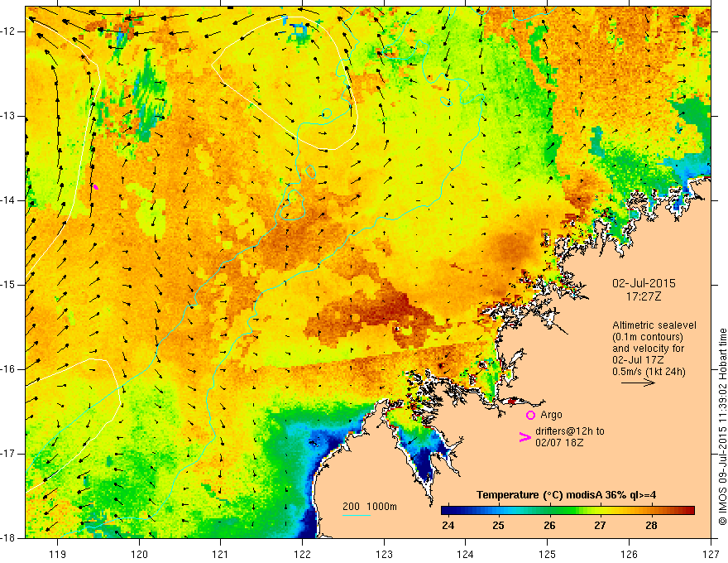Viewport: 728px width, 563px height.
Task: Click the latitude axis label '-18'
Action: tap(9, 538)
